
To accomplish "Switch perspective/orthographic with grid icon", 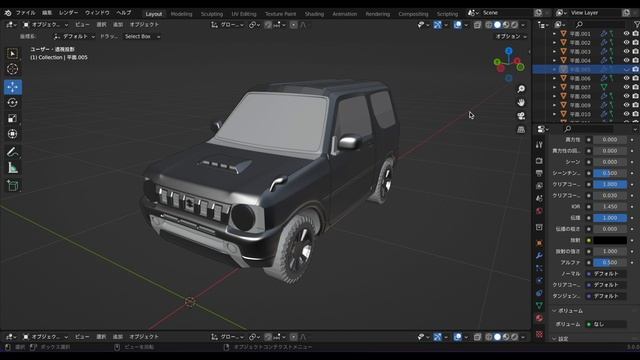I will pos(521,129).
